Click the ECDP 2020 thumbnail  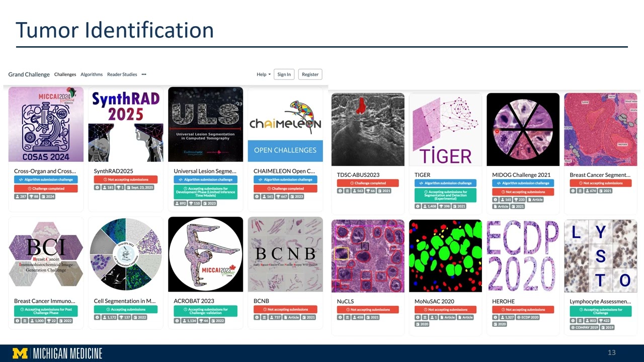[523, 256]
